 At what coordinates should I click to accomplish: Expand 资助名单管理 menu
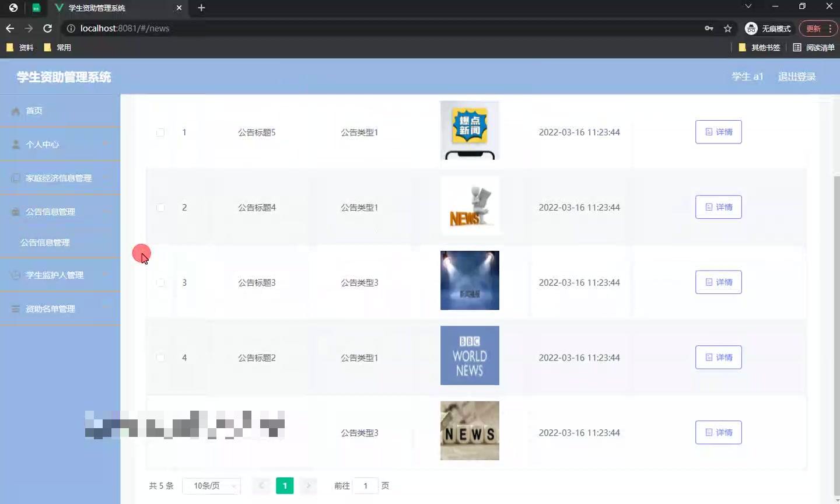[x=60, y=309]
